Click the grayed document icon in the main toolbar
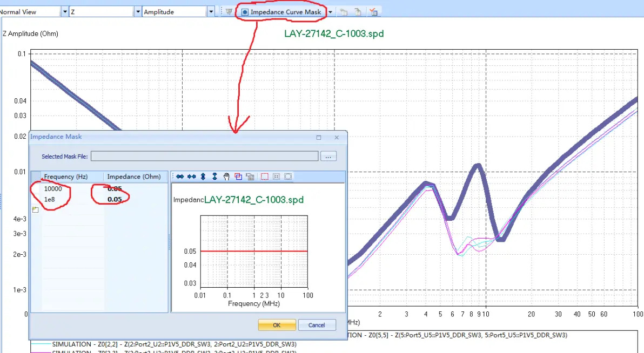 [358, 12]
